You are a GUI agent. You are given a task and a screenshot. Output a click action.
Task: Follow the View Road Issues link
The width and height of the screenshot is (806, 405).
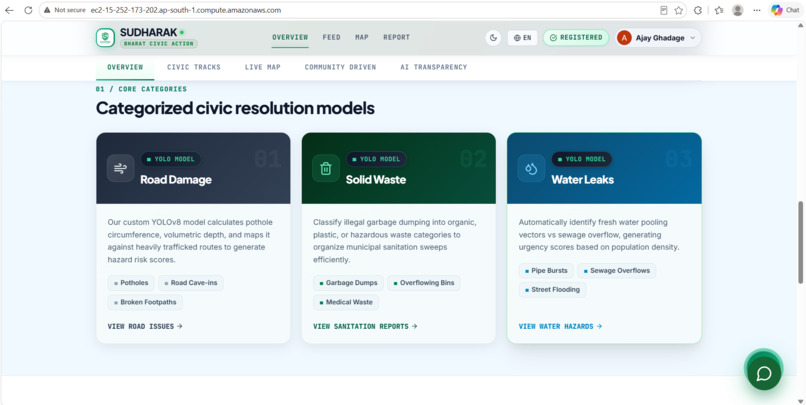point(145,326)
